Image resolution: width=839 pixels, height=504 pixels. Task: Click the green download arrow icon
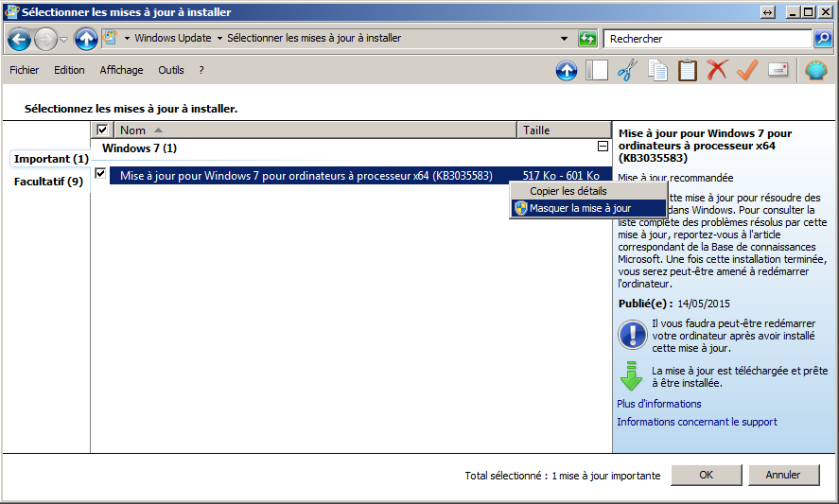point(631,375)
